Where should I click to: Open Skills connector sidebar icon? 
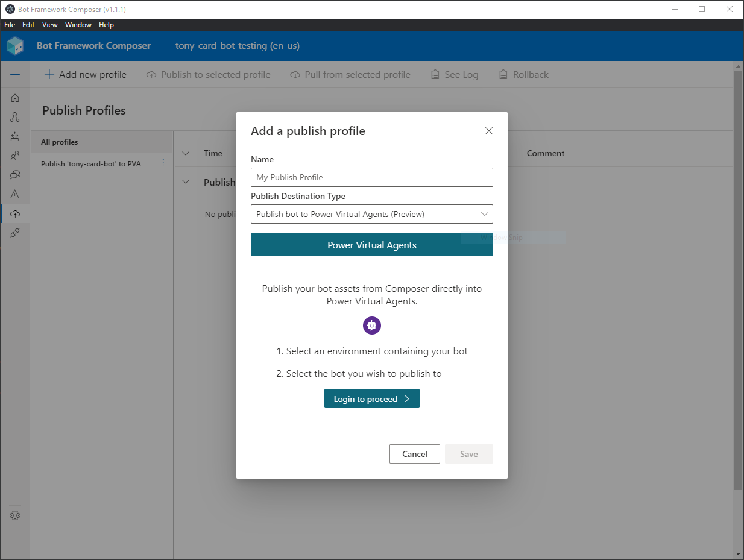pyautogui.click(x=15, y=233)
